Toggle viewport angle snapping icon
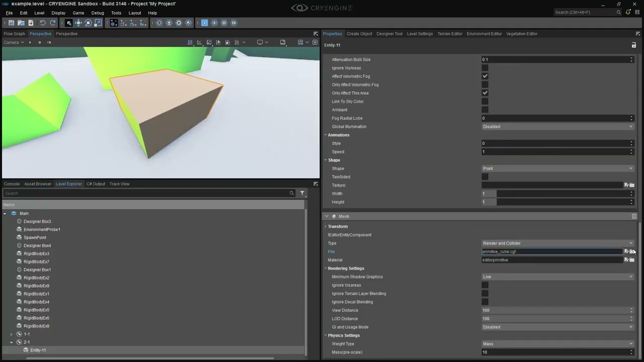This screenshot has width=644, height=362. (200, 42)
